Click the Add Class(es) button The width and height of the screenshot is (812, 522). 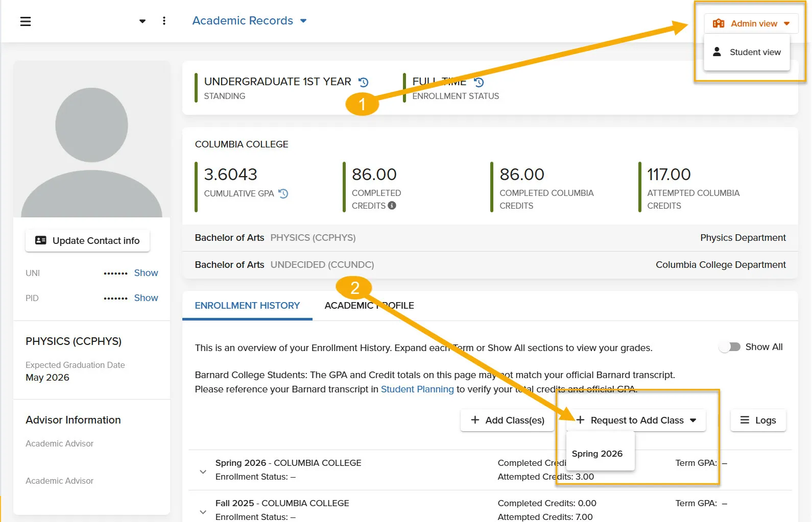point(508,420)
